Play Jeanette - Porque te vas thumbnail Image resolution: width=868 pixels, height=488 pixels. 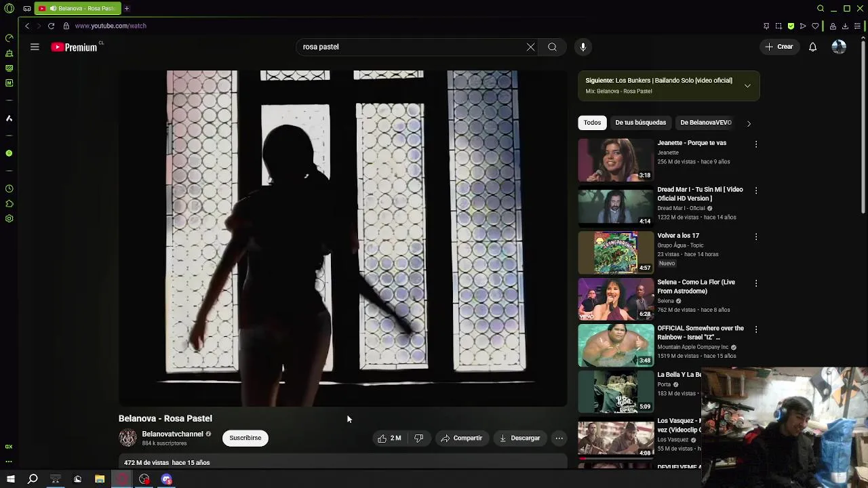point(616,160)
